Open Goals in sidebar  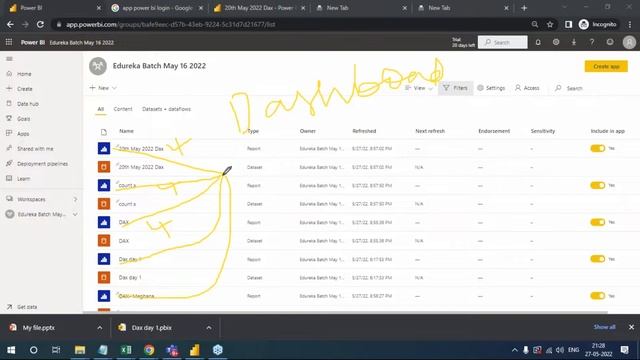point(24,119)
